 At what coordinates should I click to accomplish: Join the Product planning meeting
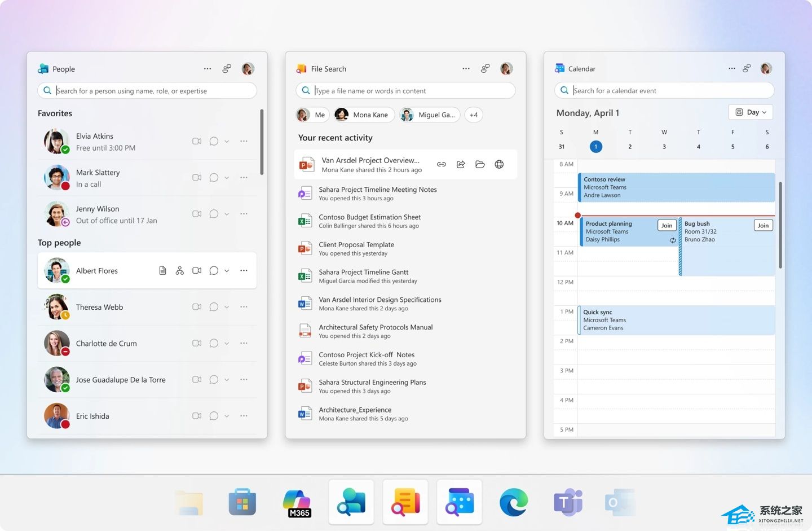tap(667, 226)
